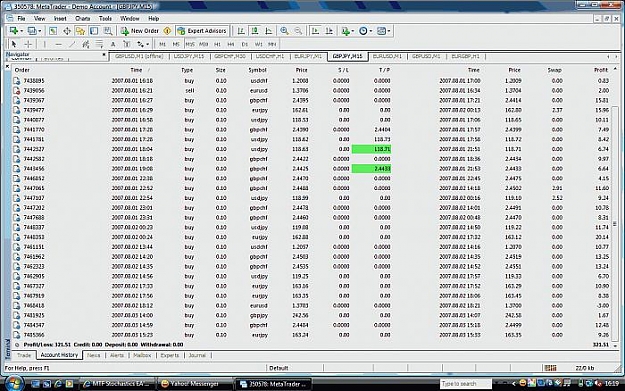Toggle chart Auto Scroll
625x391 pixels.
click(x=315, y=31)
